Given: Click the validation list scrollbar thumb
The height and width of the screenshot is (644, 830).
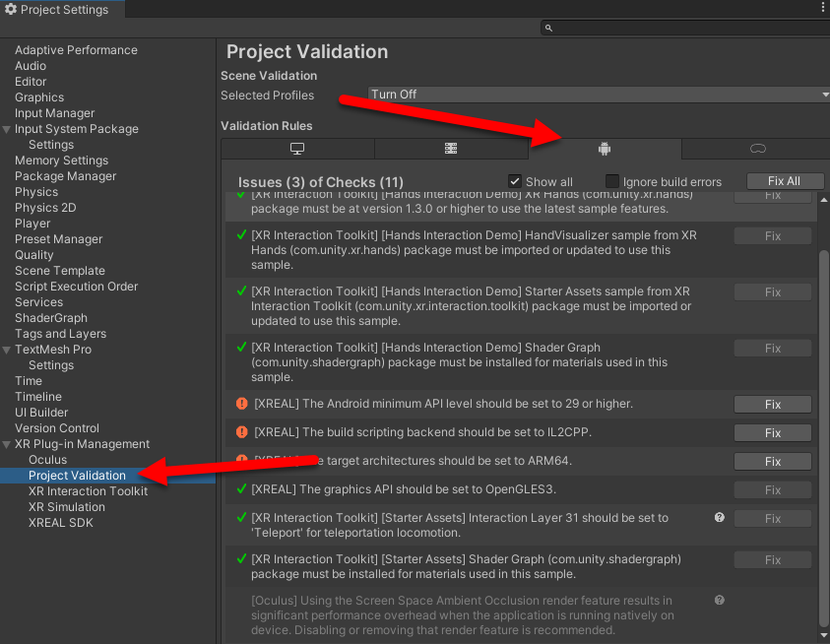Looking at the screenshot, I should pyautogui.click(x=824, y=438).
